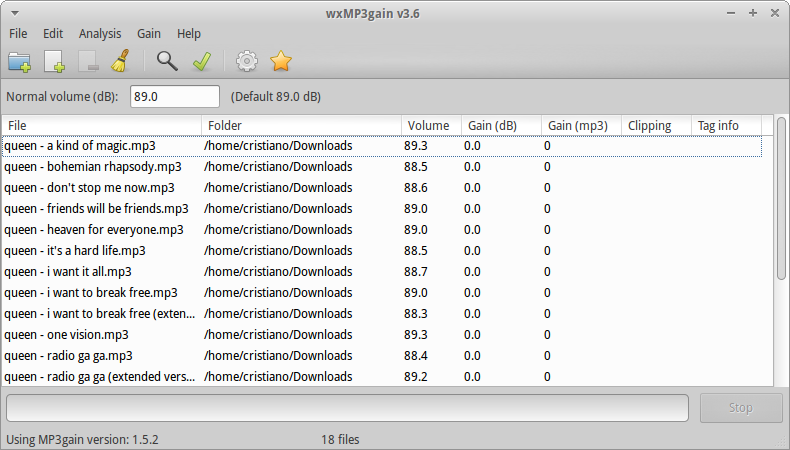The height and width of the screenshot is (450, 790).
Task: Click volume 88.3 of break free extended
Action: pyautogui.click(x=416, y=314)
